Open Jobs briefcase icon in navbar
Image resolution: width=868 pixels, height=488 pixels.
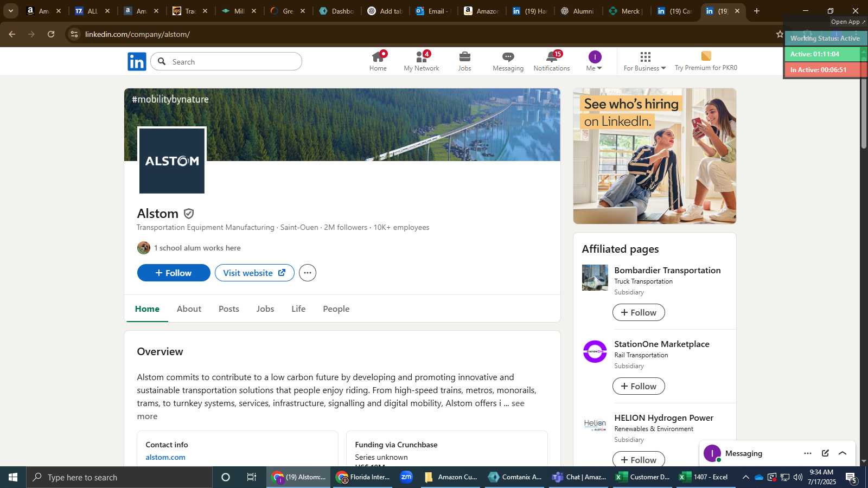coord(464,61)
